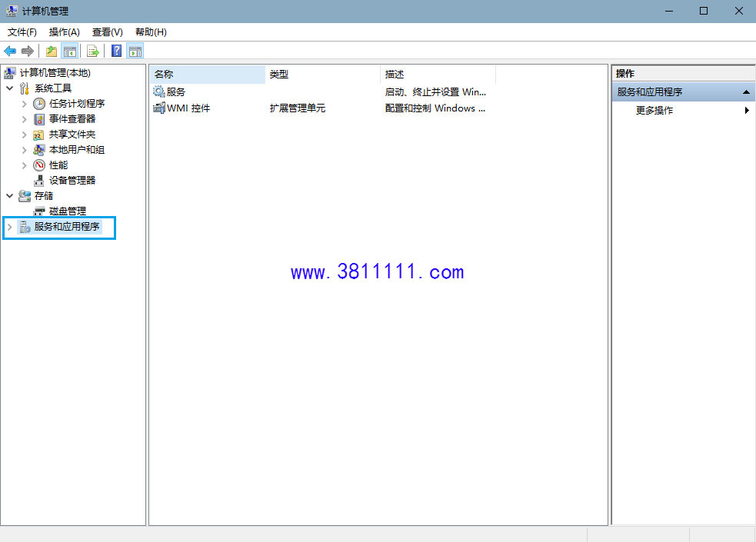Toggle the action pane toolbar icon
756x542 pixels.
(x=135, y=51)
